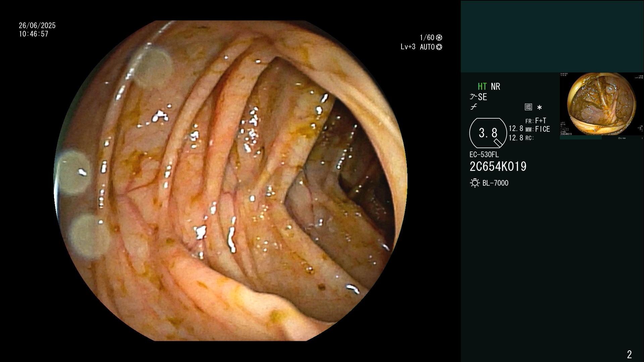This screenshot has height=362, width=644.
Task: Click the BL-7000 light source label
Action: 495,183
